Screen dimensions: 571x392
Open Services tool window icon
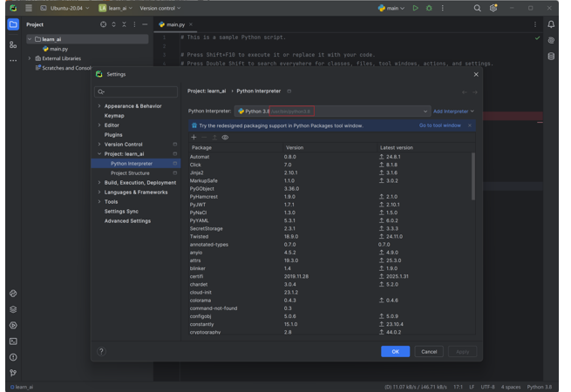pos(13,326)
